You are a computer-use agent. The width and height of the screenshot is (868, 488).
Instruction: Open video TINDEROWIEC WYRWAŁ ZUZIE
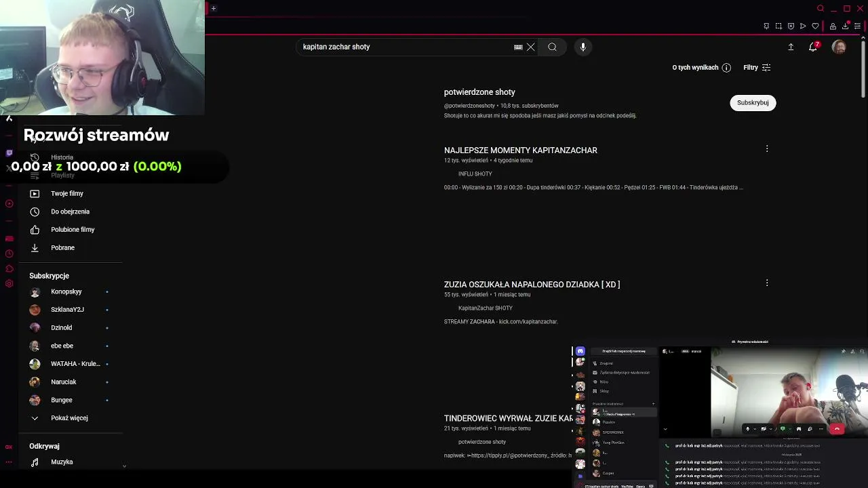pyautogui.click(x=509, y=419)
